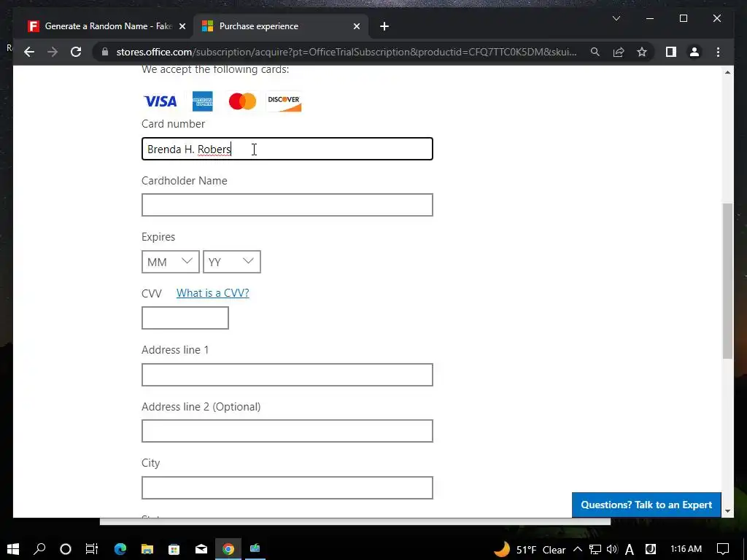Open the YY expiry year dropdown
This screenshot has width=747, height=560.
[231, 262]
